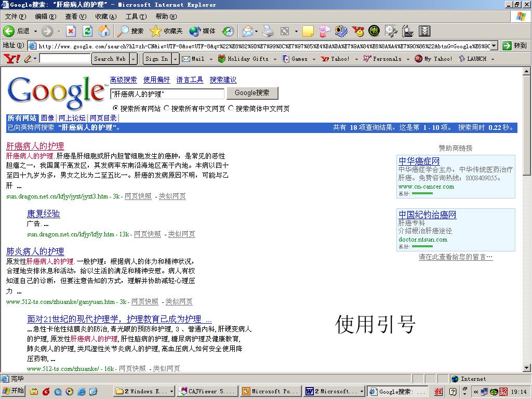Click the page scrollbar down arrow

coord(527,368)
